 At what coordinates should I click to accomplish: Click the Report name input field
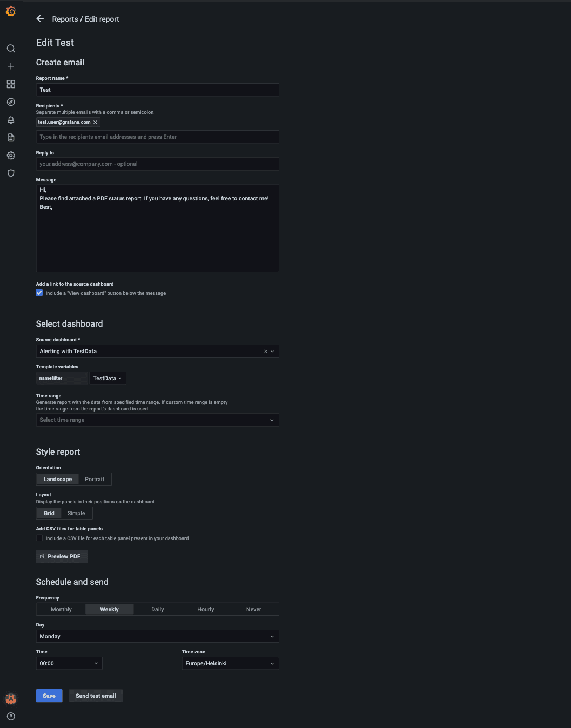(157, 90)
